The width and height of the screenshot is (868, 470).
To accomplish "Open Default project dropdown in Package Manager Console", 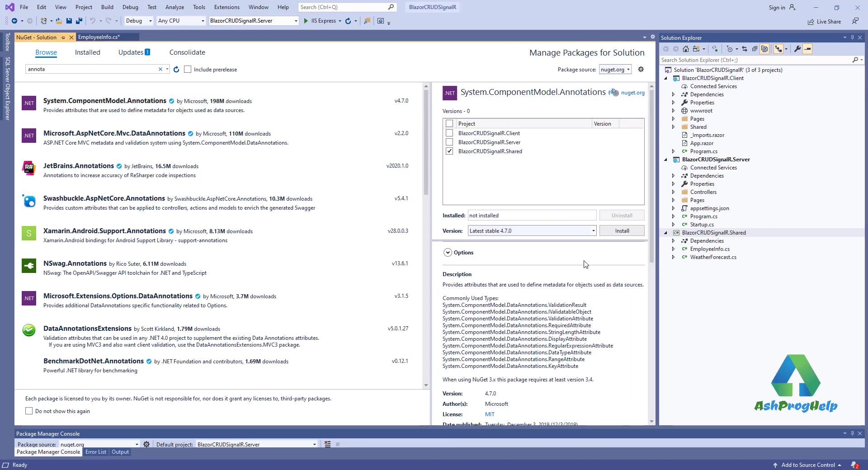I will coord(257,444).
